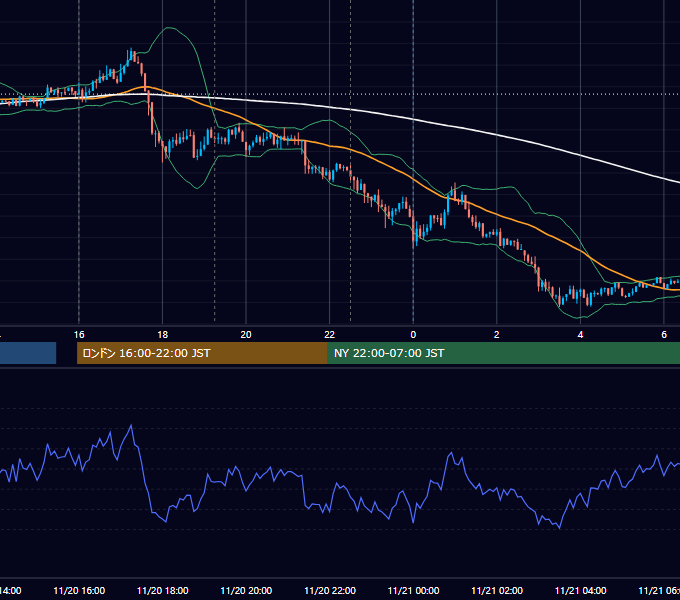Click the "6" hour label on time axis
The image size is (680, 600).
(664, 335)
